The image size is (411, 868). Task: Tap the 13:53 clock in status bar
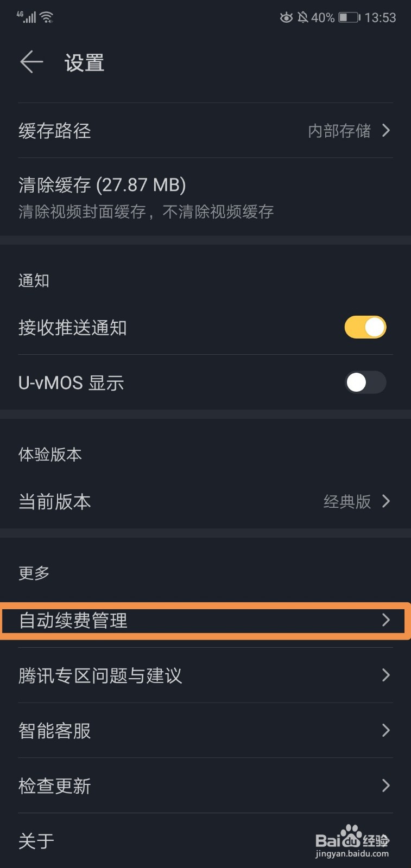pos(380,17)
